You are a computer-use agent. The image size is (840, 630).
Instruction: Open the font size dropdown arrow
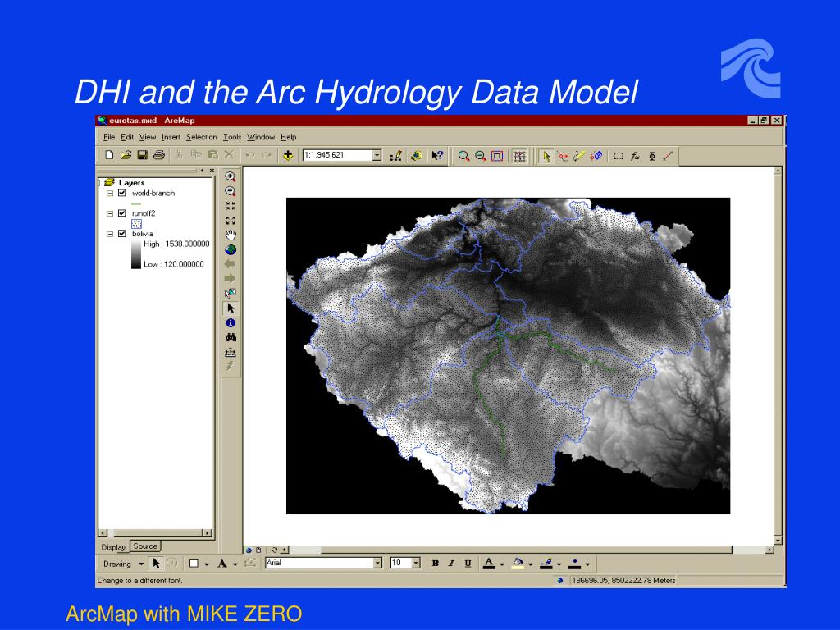pyautogui.click(x=416, y=563)
